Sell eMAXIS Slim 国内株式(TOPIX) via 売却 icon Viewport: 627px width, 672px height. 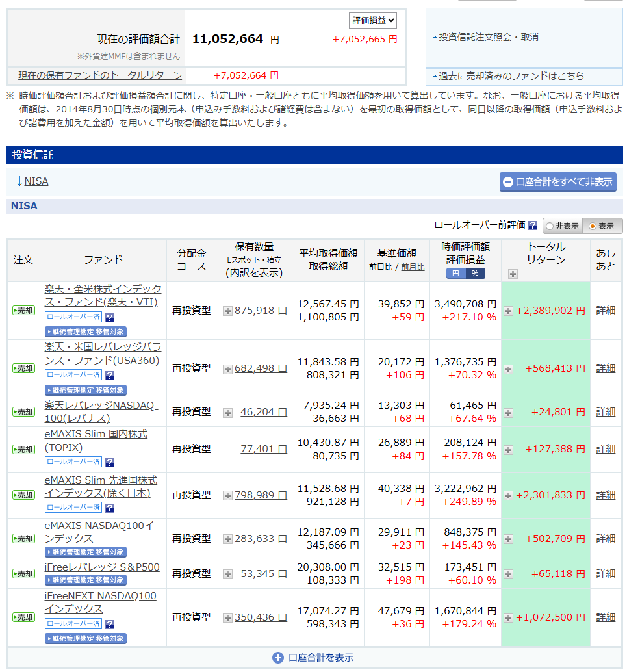(23, 450)
